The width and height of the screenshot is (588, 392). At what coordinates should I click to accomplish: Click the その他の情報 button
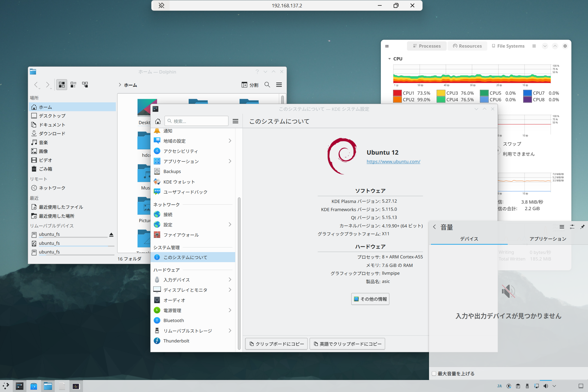point(370,299)
